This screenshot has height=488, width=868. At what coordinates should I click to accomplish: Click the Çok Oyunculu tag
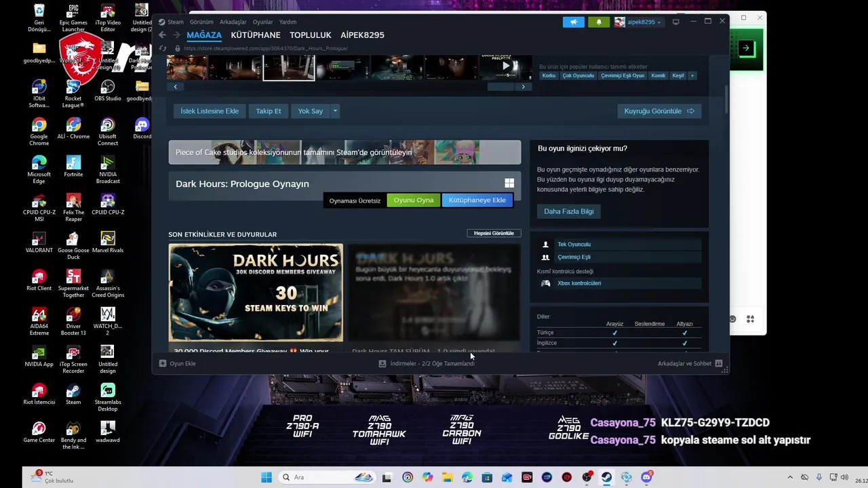(x=578, y=76)
